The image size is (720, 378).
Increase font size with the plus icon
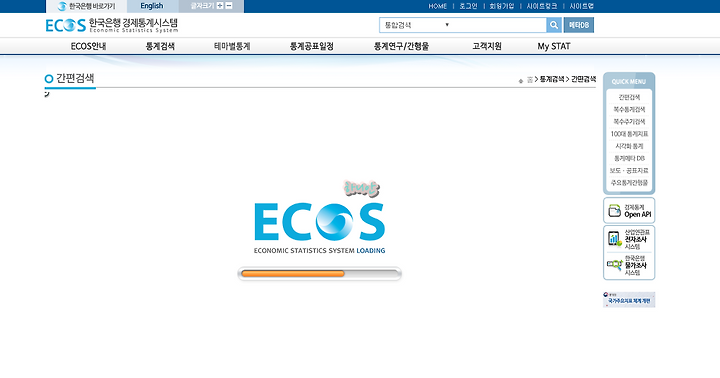(220, 6)
